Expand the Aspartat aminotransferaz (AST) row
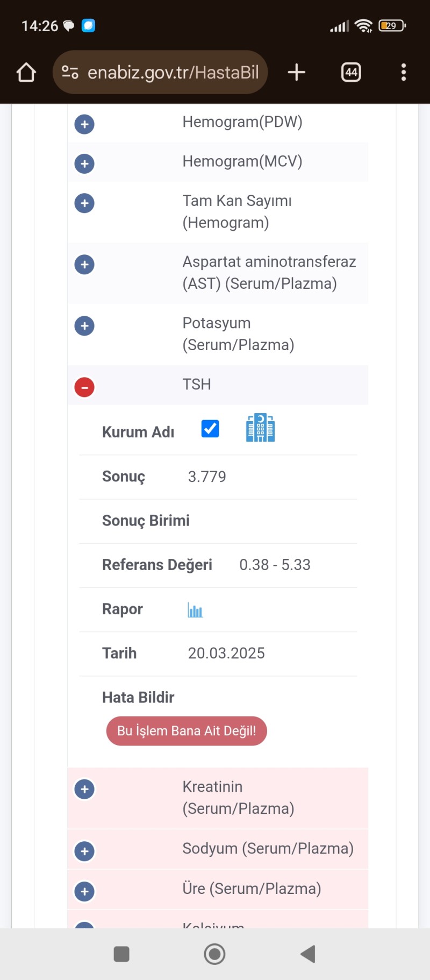The image size is (430, 980). 84,265
